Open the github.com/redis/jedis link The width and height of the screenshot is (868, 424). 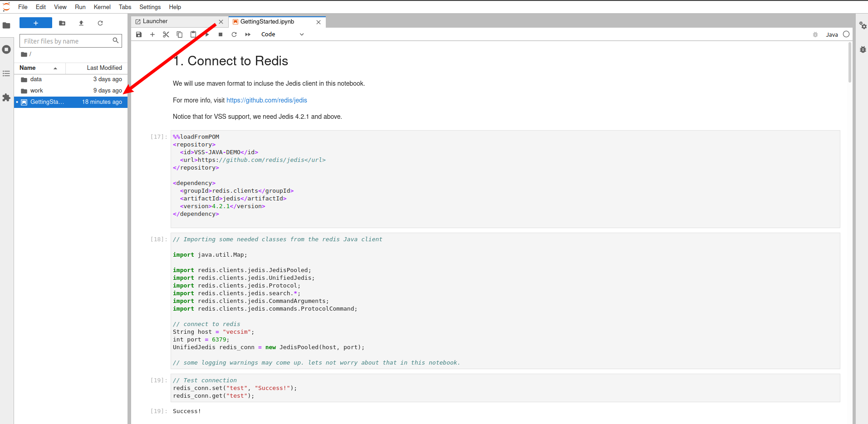tap(267, 100)
